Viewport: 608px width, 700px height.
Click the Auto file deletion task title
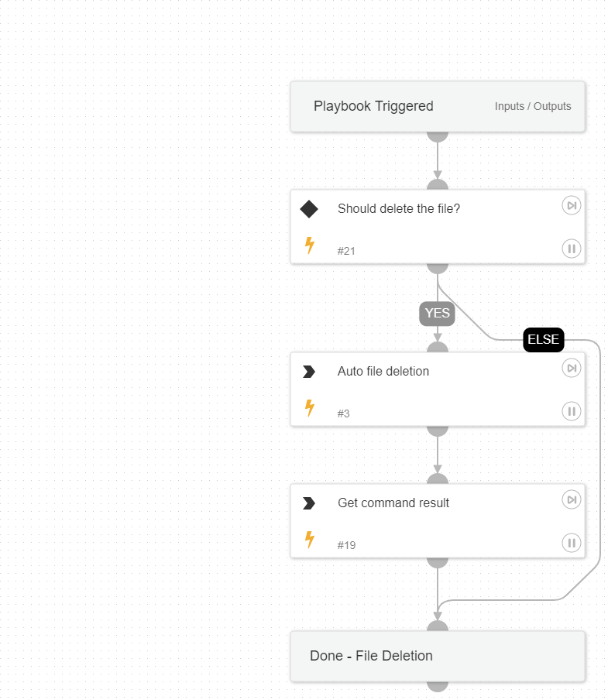pyautogui.click(x=383, y=371)
